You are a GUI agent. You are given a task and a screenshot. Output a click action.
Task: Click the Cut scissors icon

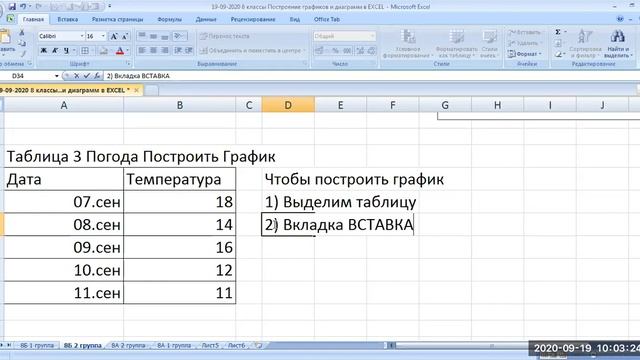pyautogui.click(x=22, y=32)
